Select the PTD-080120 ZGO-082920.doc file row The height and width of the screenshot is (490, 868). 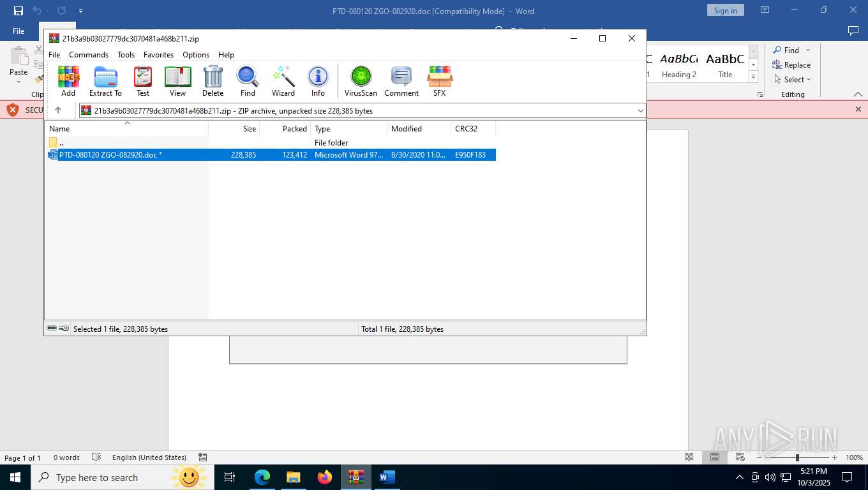[271, 155]
